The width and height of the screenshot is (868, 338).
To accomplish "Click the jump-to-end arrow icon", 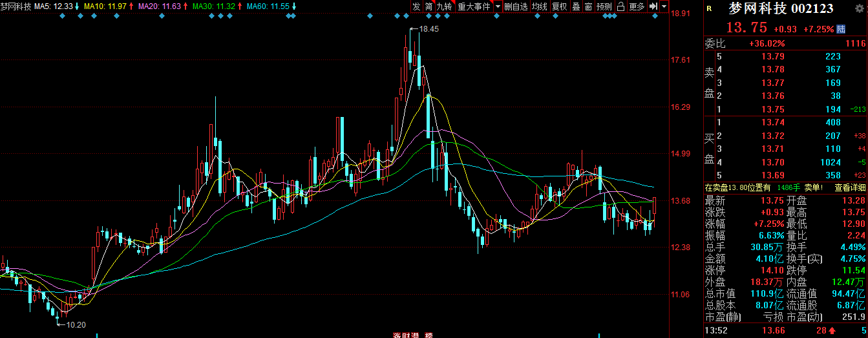I will pyautogui.click(x=653, y=6).
